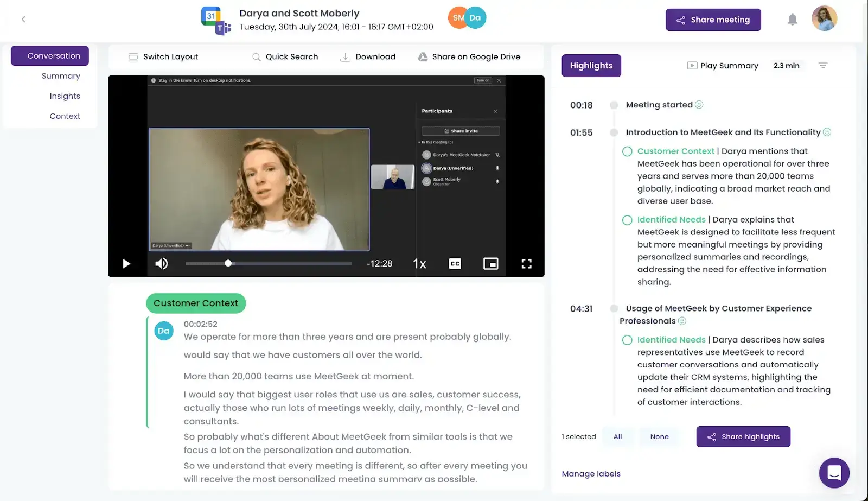Click smiley next to Meeting started
868x501 pixels.
click(699, 105)
